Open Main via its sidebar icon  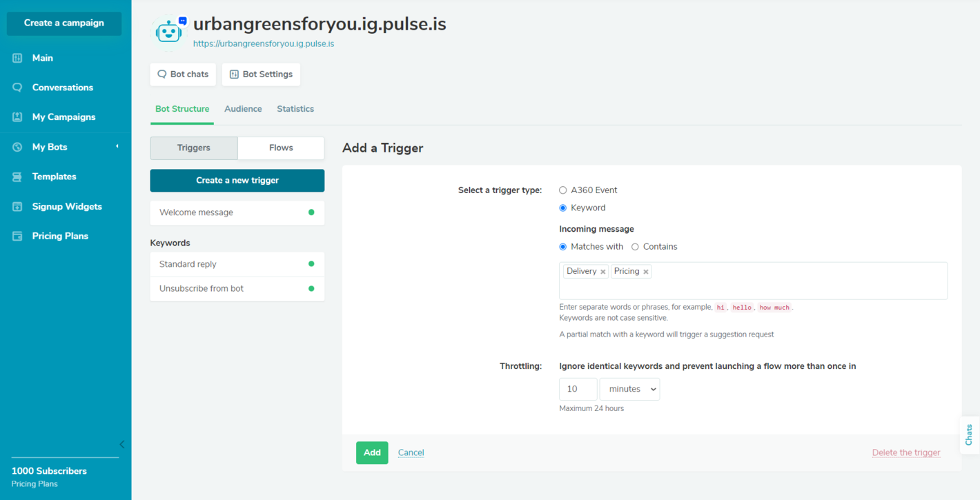17,58
